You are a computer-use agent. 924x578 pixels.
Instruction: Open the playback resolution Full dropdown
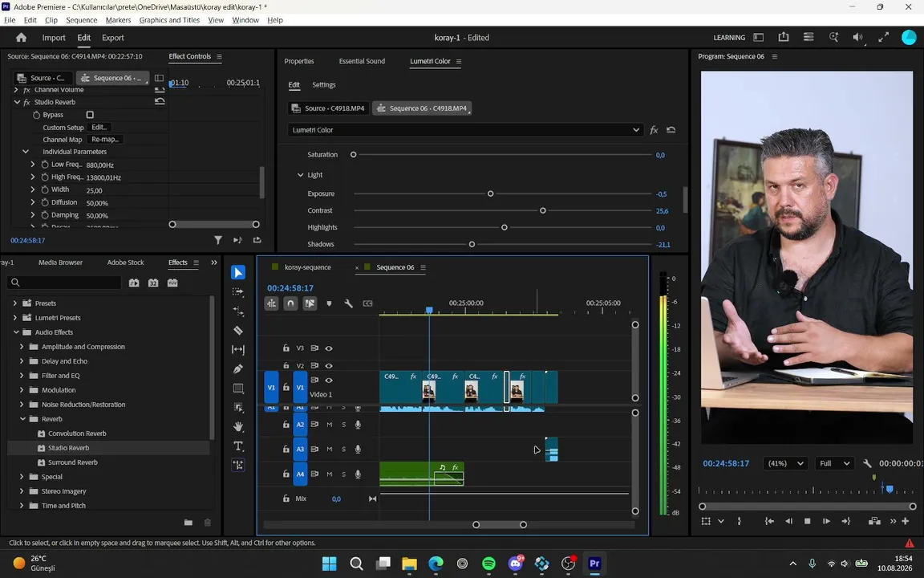(834, 463)
